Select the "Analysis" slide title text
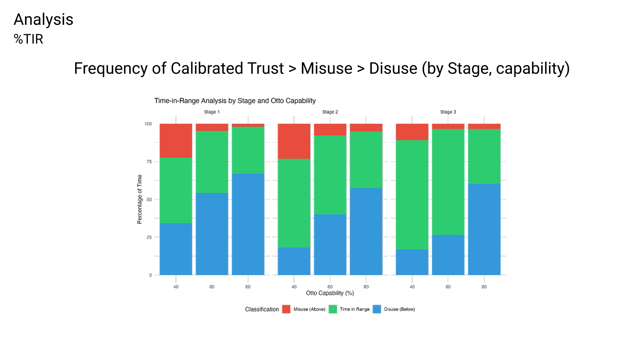The height and width of the screenshot is (362, 644). (43, 19)
